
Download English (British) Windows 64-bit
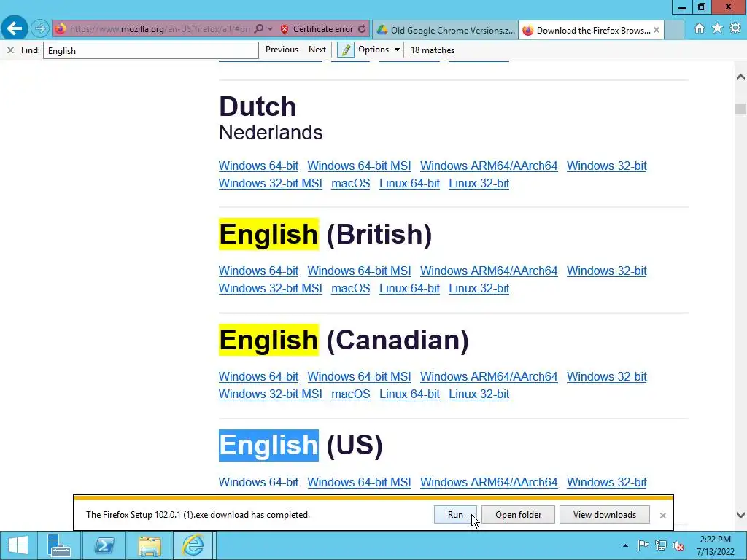coord(259,271)
